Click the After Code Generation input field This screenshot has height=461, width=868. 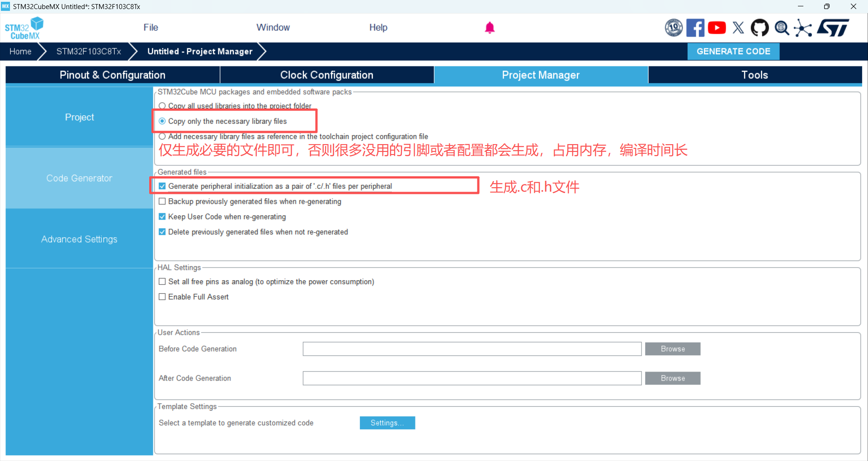(x=472, y=378)
